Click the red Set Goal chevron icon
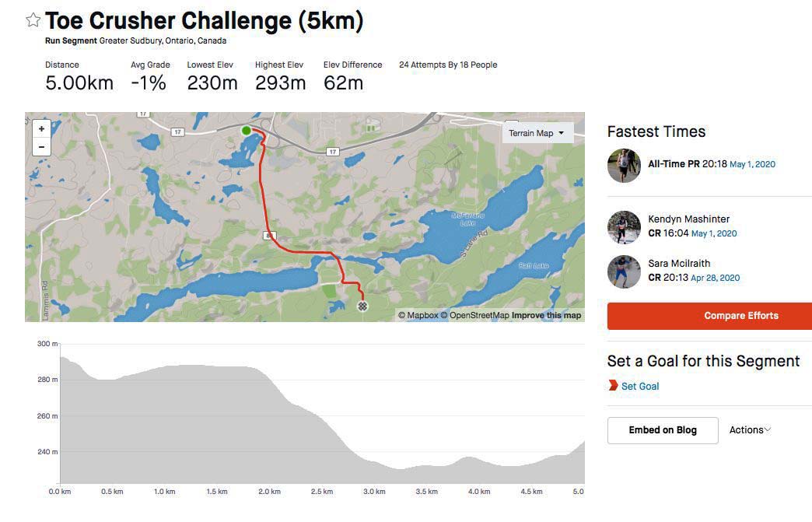 (x=613, y=385)
